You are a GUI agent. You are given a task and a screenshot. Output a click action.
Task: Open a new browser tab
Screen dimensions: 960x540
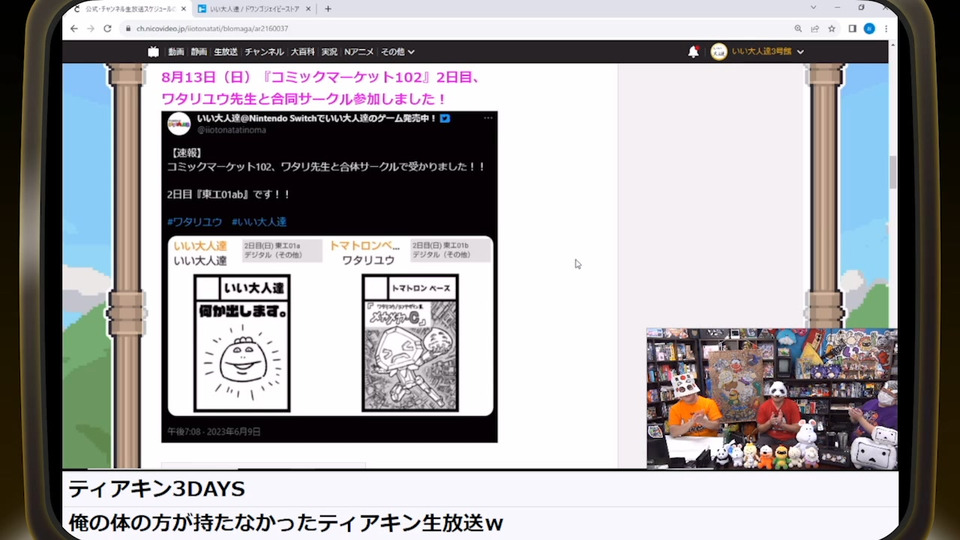328,9
